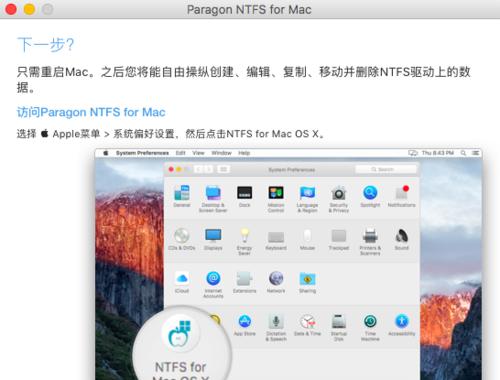Open Date & Time preferences
The image size is (500, 380).
pyautogui.click(x=307, y=321)
